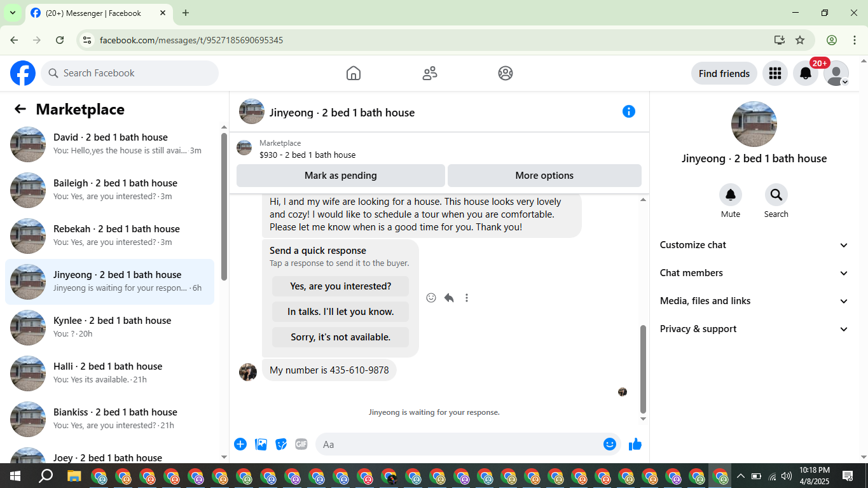Reply to the message with arrow icon
The height and width of the screenshot is (488, 868).
click(x=449, y=298)
